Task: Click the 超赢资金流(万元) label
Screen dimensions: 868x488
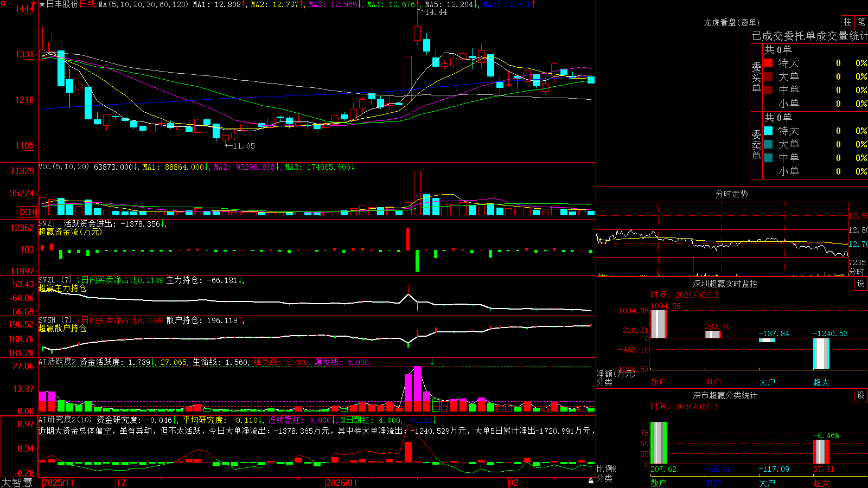Action: tap(70, 232)
